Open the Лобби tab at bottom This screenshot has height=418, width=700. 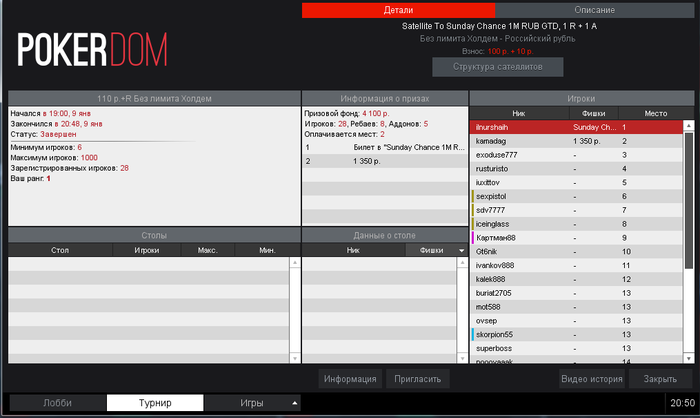58,403
